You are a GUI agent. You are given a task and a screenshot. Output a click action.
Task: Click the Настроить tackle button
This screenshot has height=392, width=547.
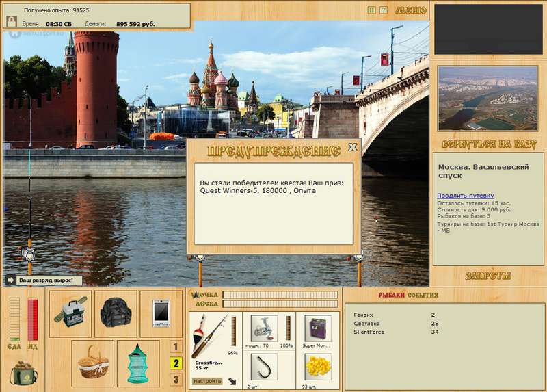pos(207,381)
